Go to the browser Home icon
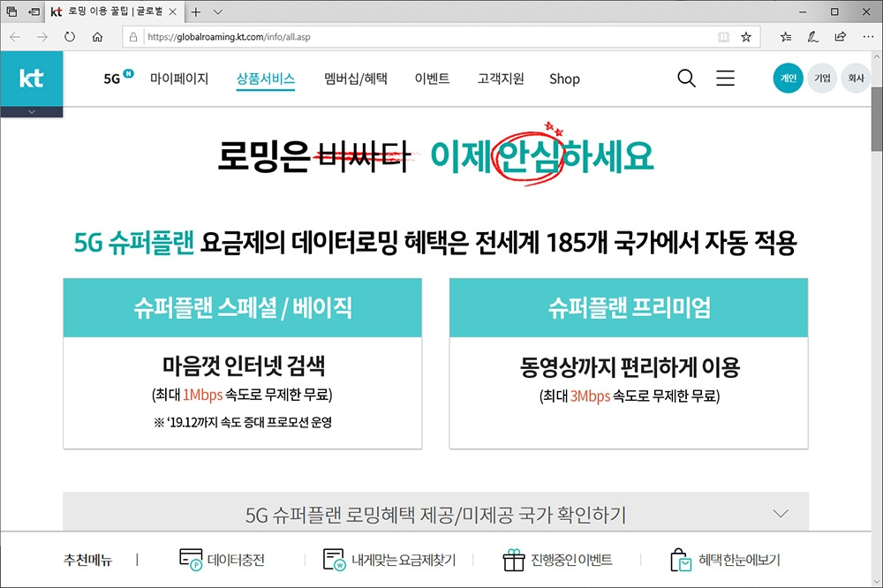Viewport: 883px width, 588px height. click(x=97, y=37)
